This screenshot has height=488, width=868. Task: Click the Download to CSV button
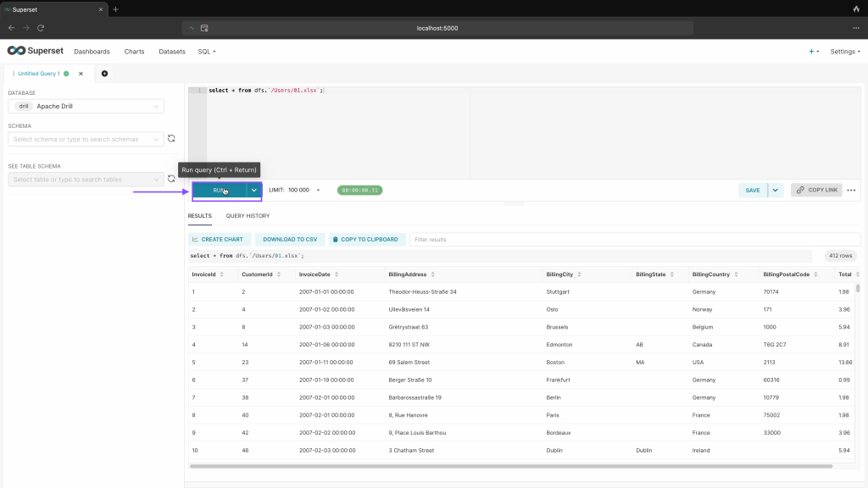pyautogui.click(x=290, y=240)
